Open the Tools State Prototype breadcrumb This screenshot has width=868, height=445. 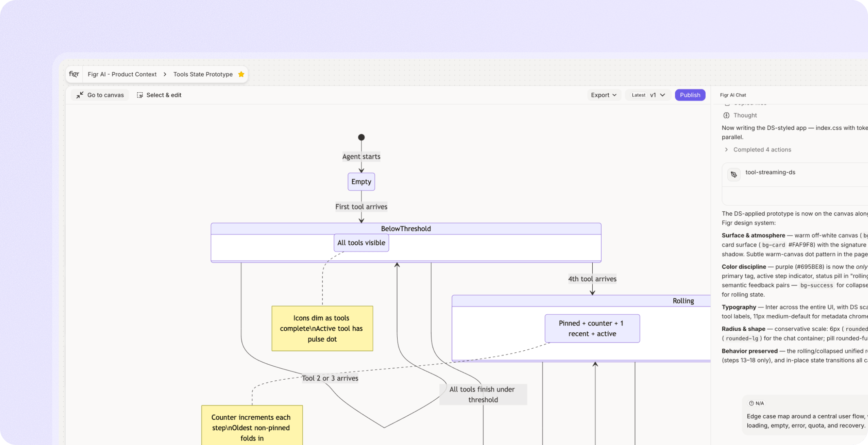click(203, 74)
